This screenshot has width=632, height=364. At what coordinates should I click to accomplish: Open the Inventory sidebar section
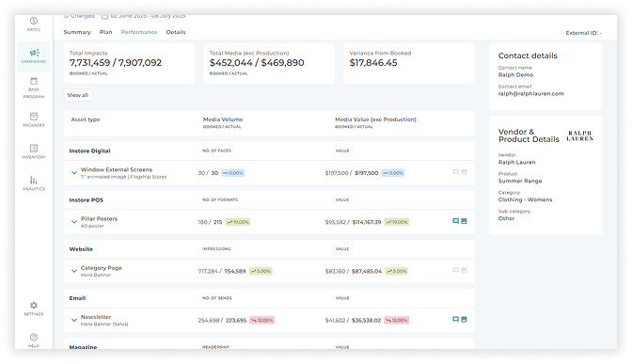click(x=34, y=151)
